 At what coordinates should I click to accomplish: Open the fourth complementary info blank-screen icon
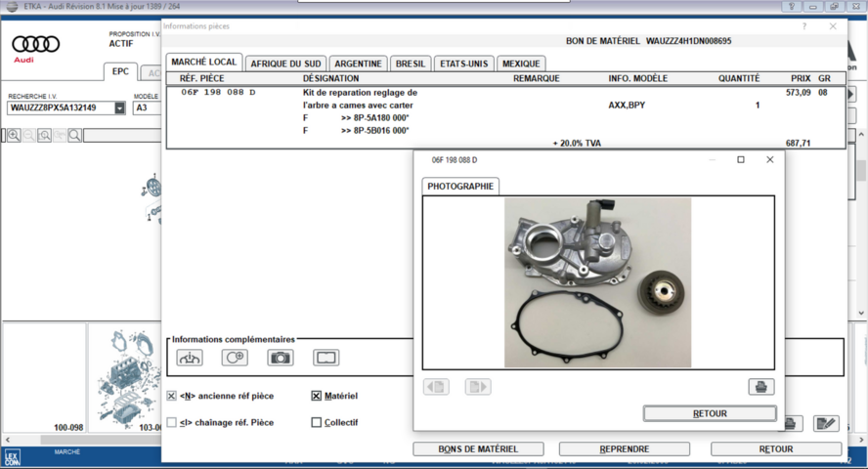coord(325,358)
